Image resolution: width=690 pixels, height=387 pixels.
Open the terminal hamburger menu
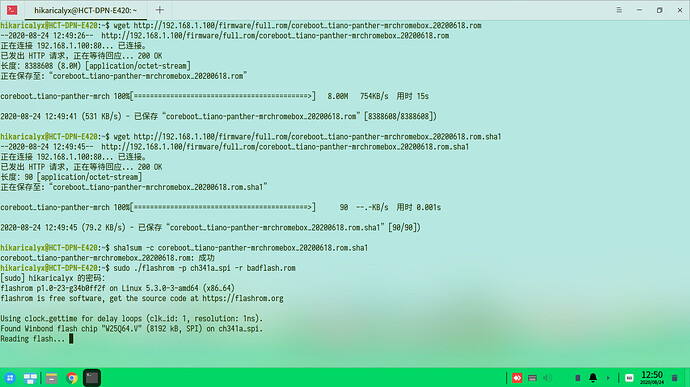[619, 10]
